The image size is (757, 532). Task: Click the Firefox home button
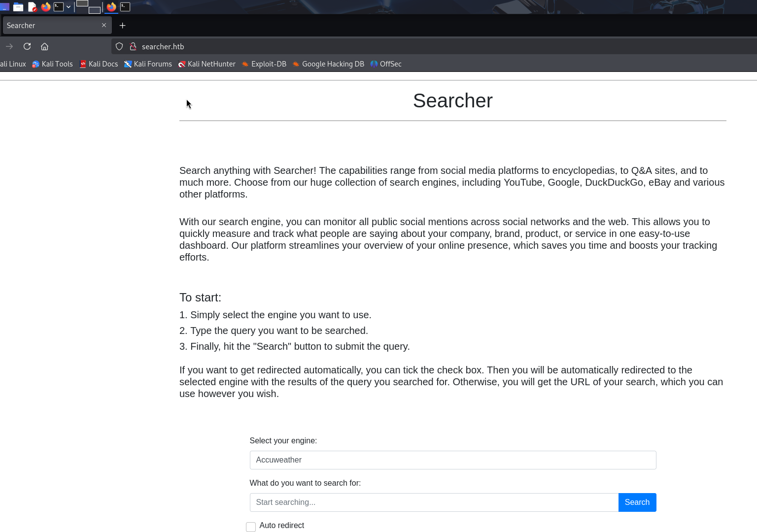click(x=44, y=46)
